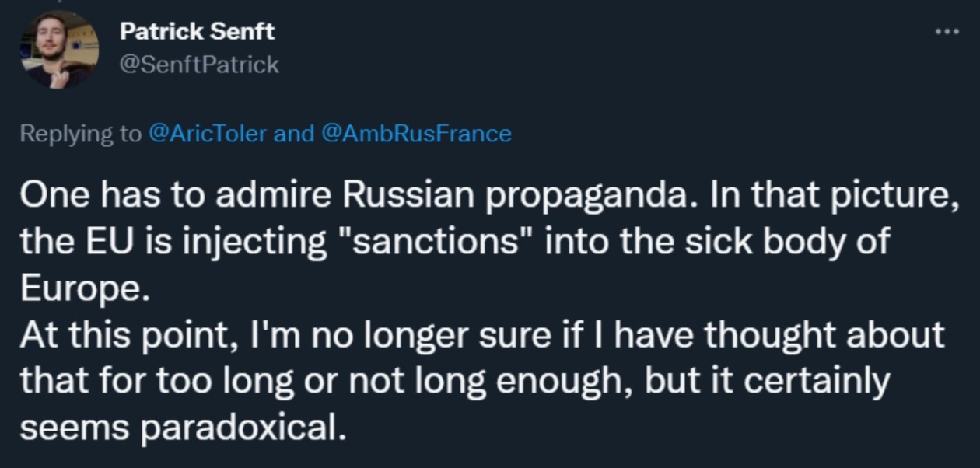Open the @AricToler mention link
Screen dimensions: 980x468
click(207, 134)
